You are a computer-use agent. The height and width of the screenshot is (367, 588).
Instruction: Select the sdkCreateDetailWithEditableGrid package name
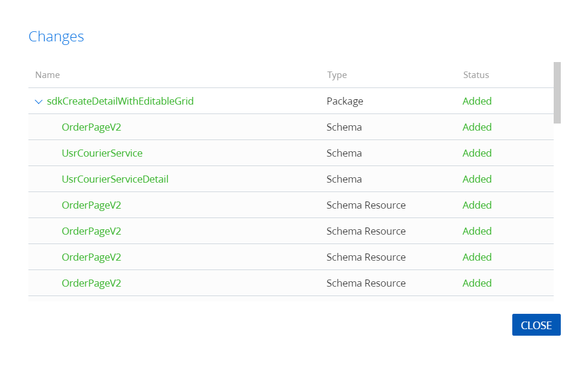coord(120,101)
